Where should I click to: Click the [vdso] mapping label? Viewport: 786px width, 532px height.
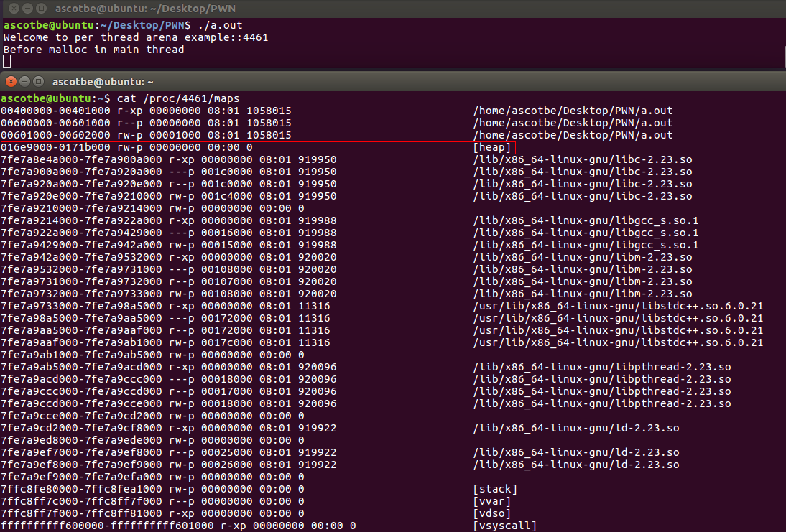pos(492,514)
